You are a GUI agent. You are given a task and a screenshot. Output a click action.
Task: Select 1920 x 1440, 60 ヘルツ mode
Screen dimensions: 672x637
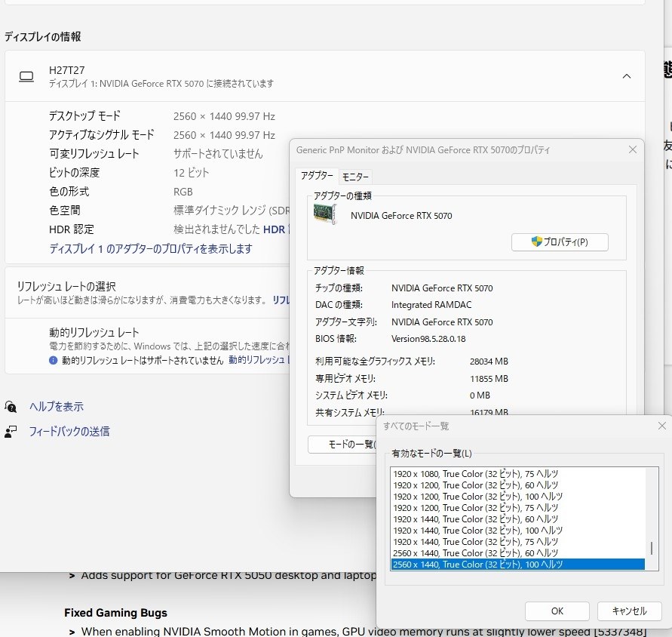(517, 519)
